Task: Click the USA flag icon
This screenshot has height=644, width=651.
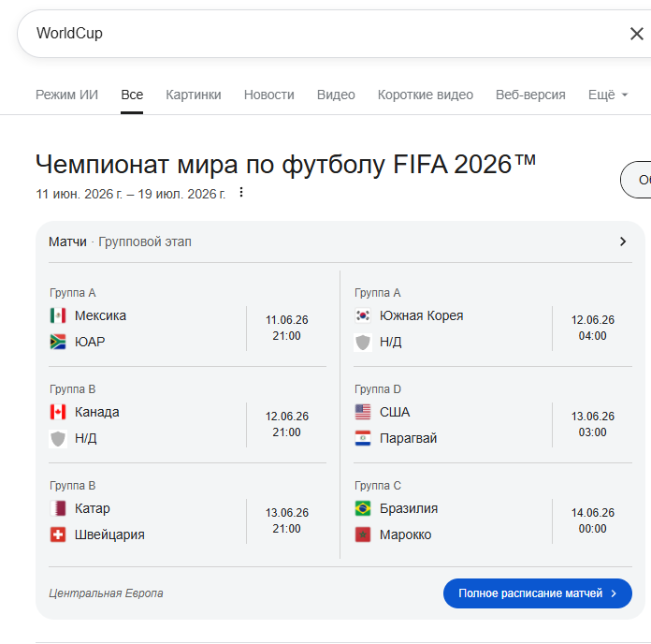Action: pos(363,412)
